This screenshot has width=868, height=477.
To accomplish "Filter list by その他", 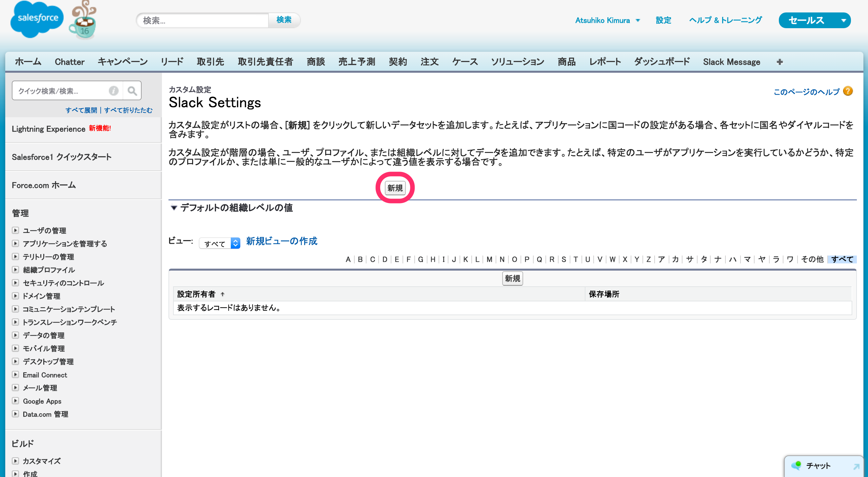I will click(812, 259).
